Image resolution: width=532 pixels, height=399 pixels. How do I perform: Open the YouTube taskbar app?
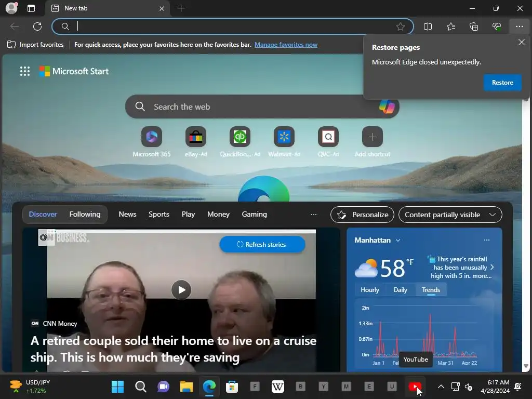(x=415, y=387)
